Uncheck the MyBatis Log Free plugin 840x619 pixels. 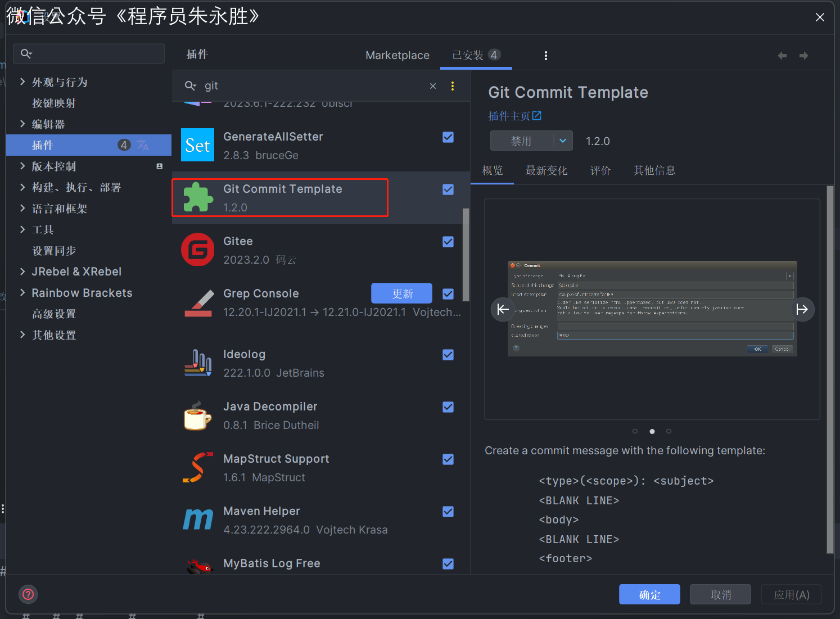click(x=448, y=564)
